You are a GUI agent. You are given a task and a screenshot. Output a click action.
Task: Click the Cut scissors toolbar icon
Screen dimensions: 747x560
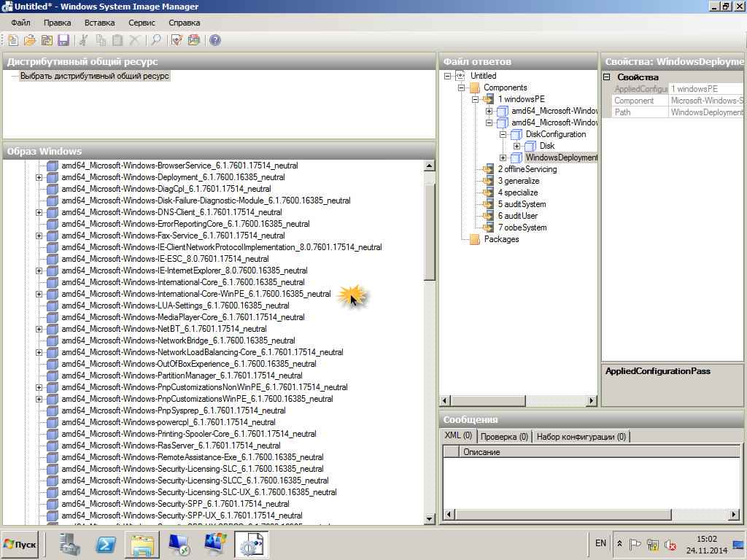point(83,41)
